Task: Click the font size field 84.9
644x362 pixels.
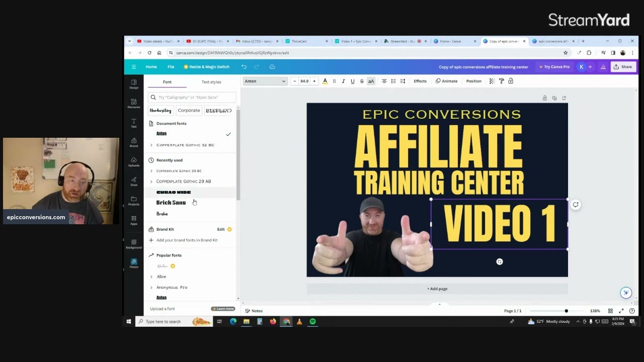Action: click(x=304, y=81)
